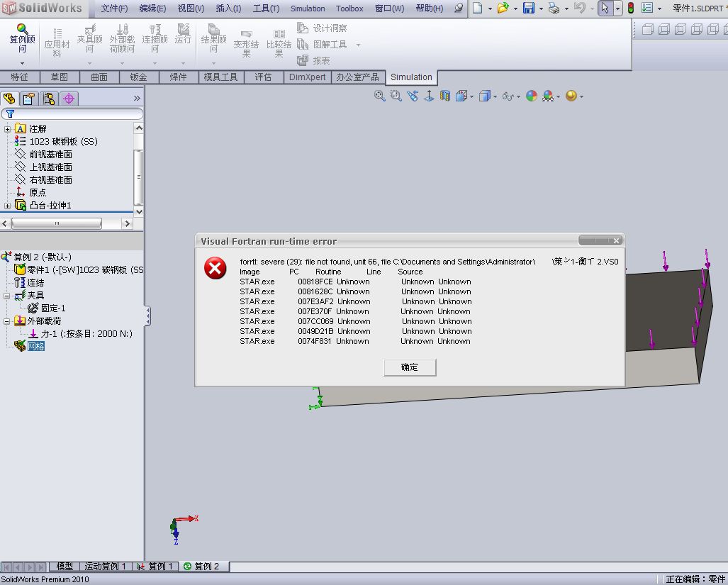The width and height of the screenshot is (728, 585).
Task: Open the FeatureManager design tree tab
Action: coord(10,99)
